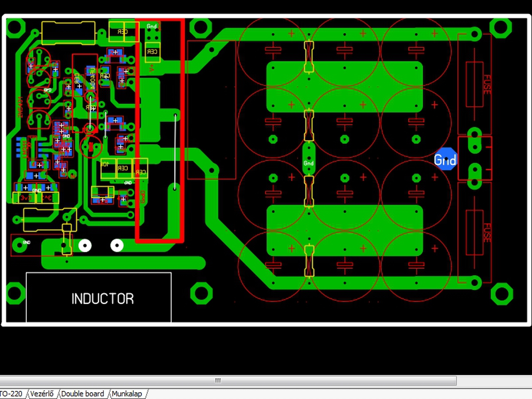
Task: Select the 2N5401 transistor label
Action: click(20, 107)
